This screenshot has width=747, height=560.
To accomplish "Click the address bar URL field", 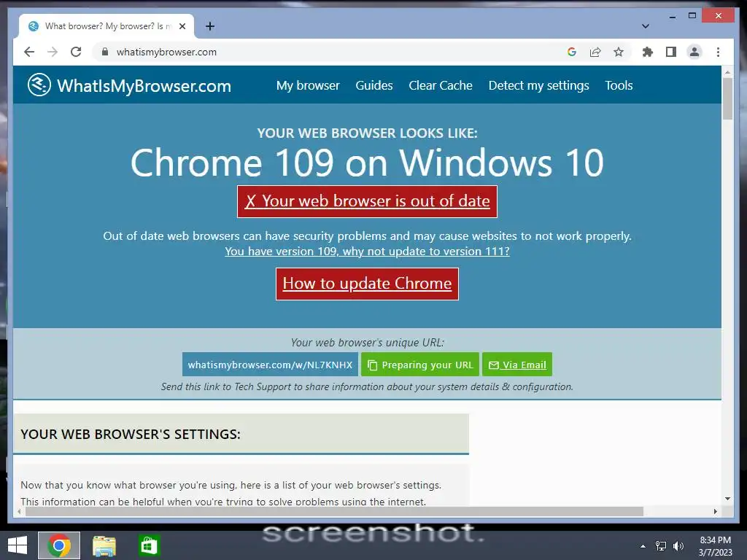I will point(333,52).
